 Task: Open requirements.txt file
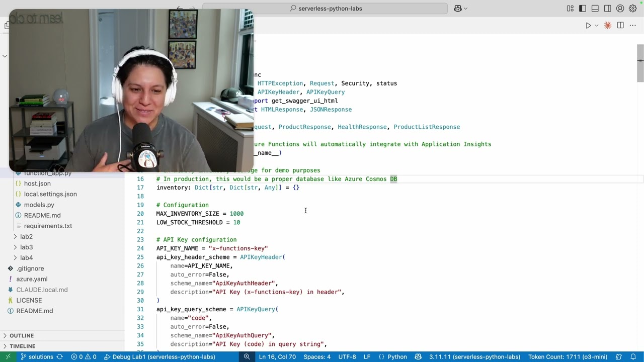coord(48,226)
